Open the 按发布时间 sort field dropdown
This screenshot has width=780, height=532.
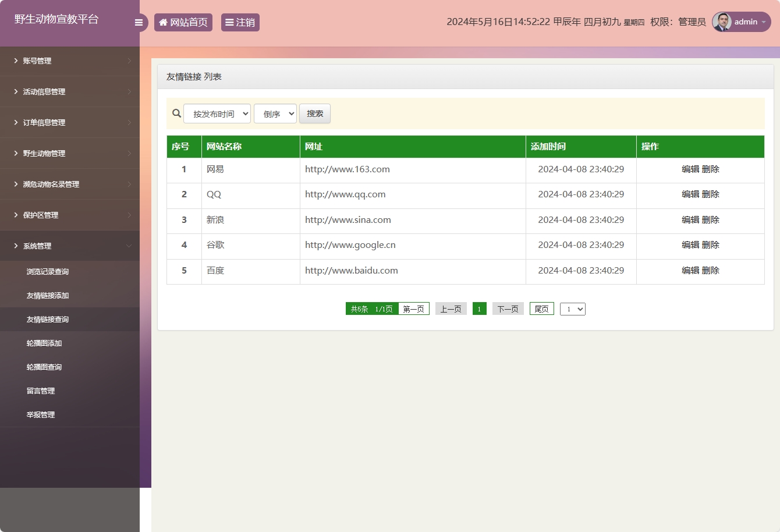click(x=217, y=114)
